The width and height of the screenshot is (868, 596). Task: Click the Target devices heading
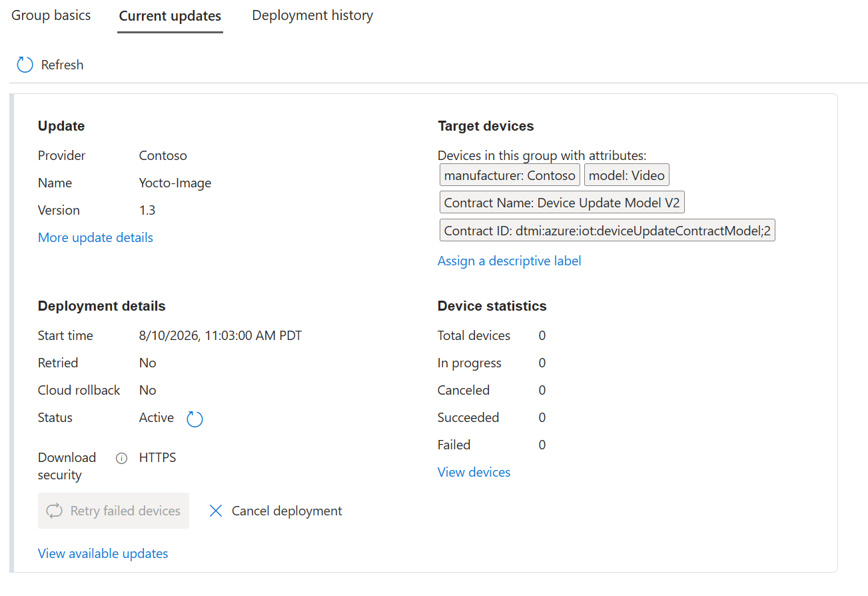(486, 126)
